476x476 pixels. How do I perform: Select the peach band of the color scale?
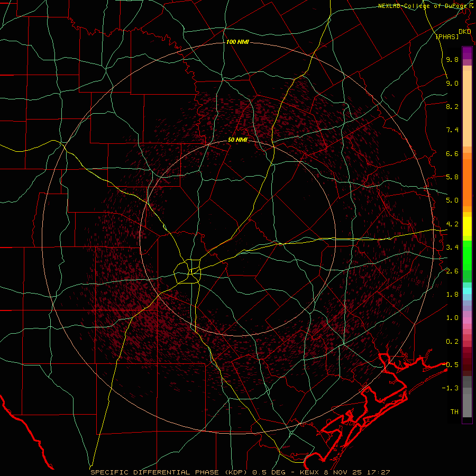tap(467, 109)
